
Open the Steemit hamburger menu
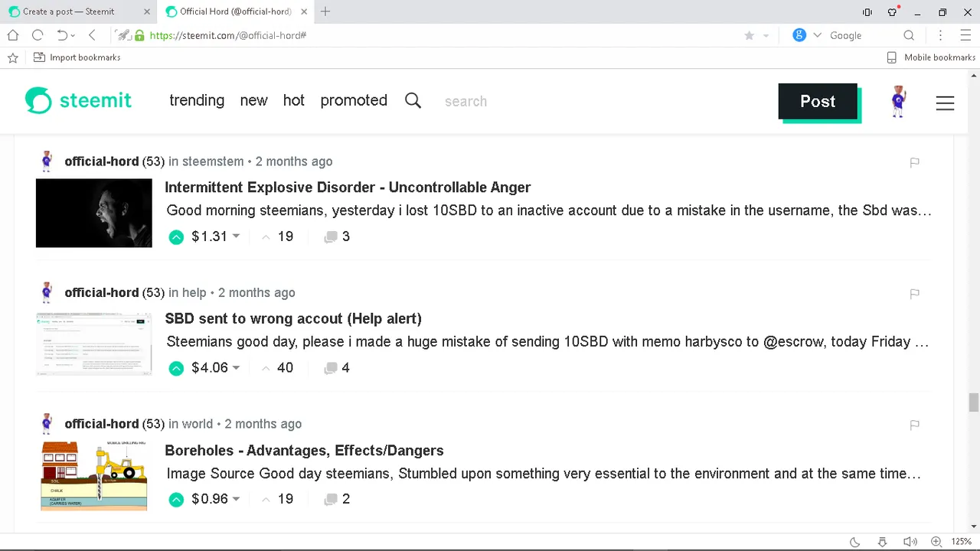pyautogui.click(x=945, y=103)
